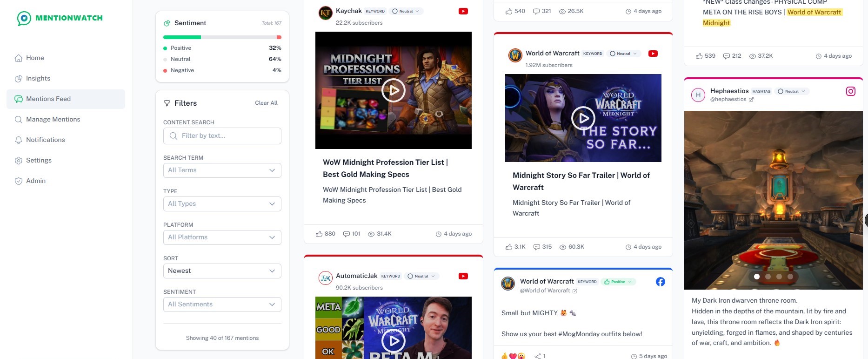Click the Instagram icon on Hephaestios post

(x=850, y=91)
